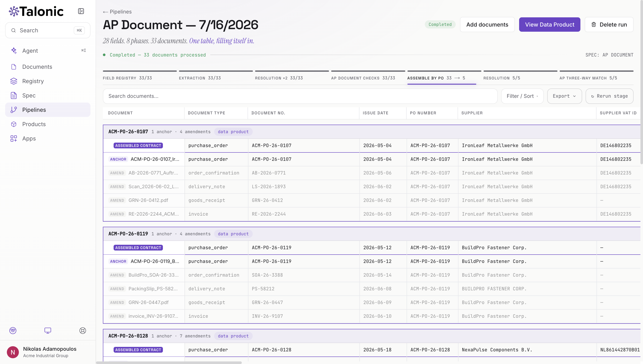Select the invoice_INV-26-9107... row
Image resolution: width=643 pixels, height=364 pixels.
(x=371, y=316)
